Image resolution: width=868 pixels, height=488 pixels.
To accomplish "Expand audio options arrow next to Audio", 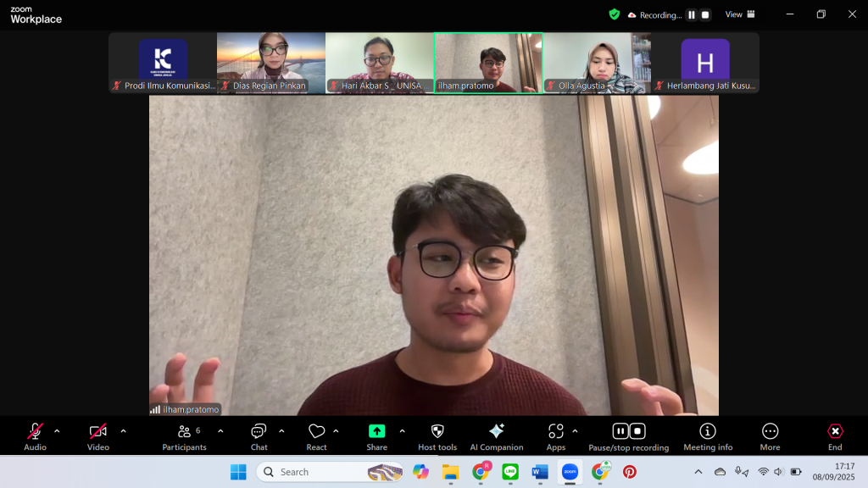I will (x=57, y=431).
